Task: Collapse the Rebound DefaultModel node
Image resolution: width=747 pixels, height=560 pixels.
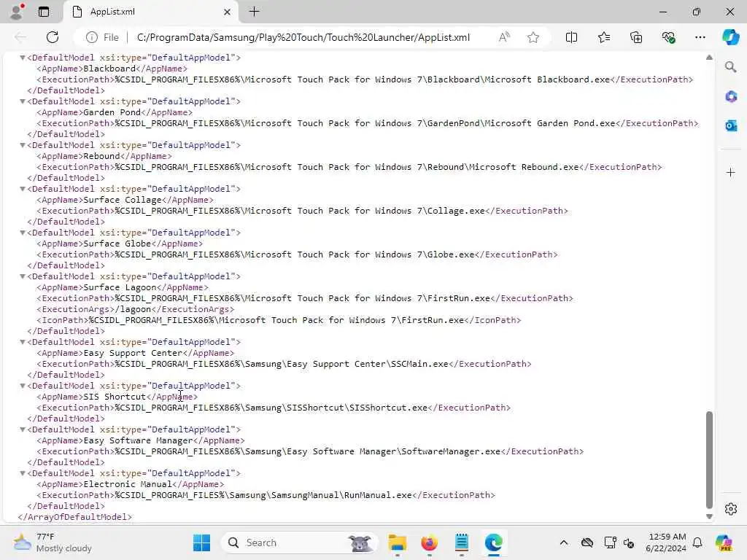Action: [22, 145]
